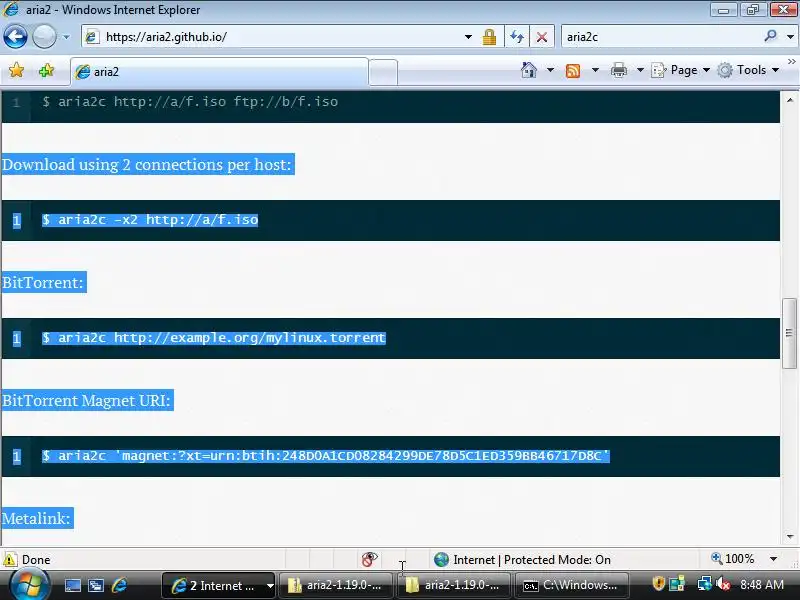Click the Internet zone globe icon
Viewport: 800px width, 600px height.
coord(441,560)
